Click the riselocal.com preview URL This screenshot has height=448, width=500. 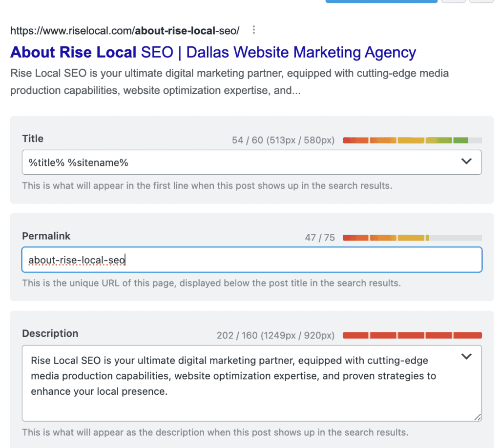[x=125, y=31]
